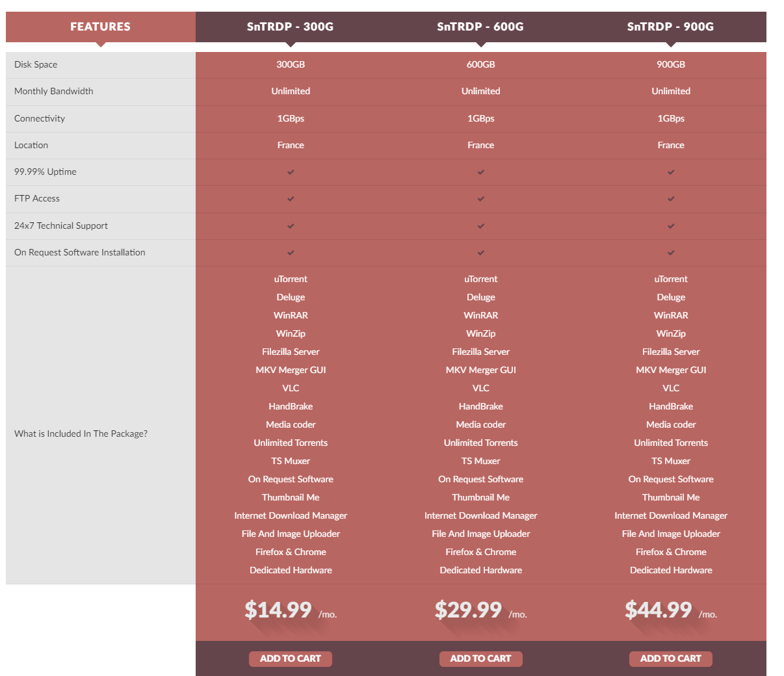Click the 99.99% Uptime checkmark under SnTRDP - 900G
This screenshot has height=676, width=784.
click(671, 172)
